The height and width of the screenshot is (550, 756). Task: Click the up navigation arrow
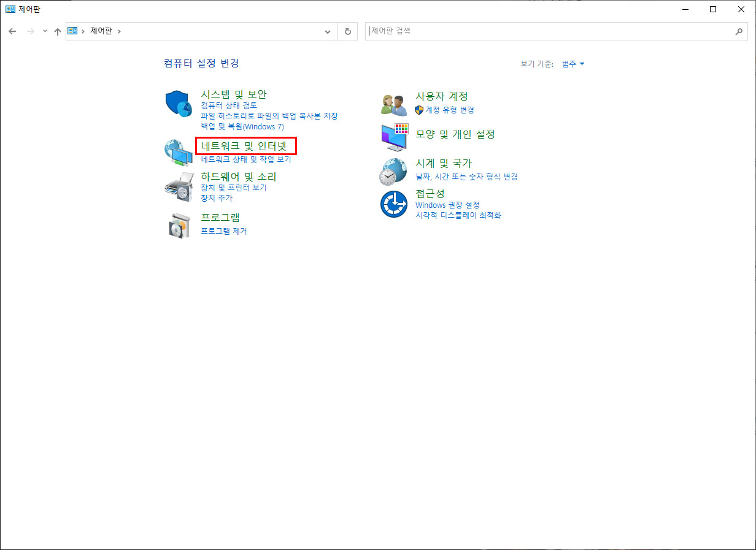coord(57,31)
